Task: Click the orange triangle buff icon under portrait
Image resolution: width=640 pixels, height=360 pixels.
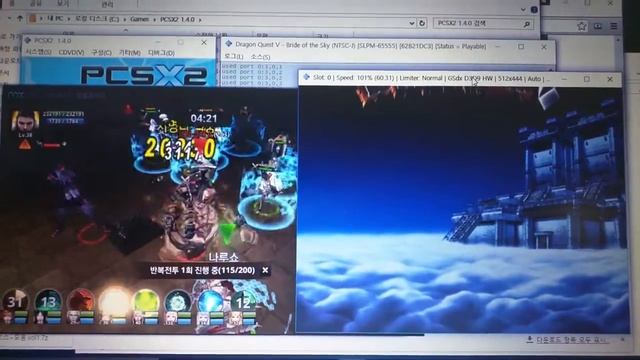Action: (25, 144)
